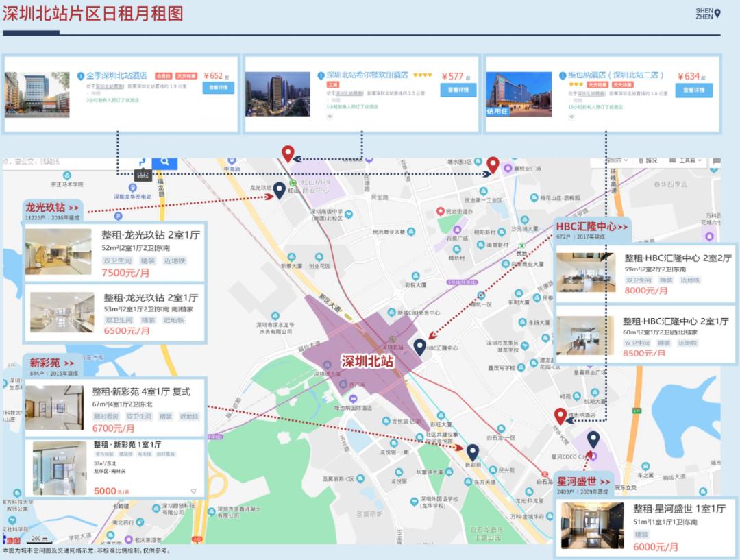Viewport: 740px width, 560px height.
Task: Click the 深圳北站 station label
Action: coord(367,362)
